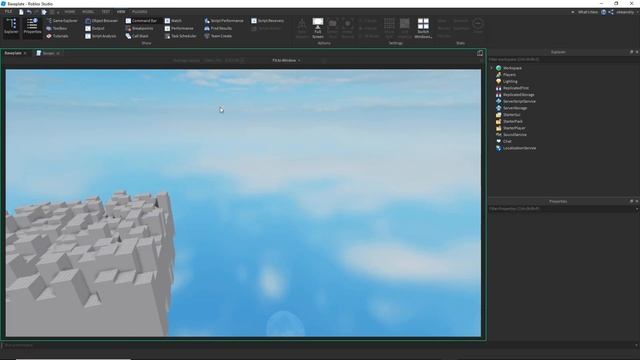Image resolution: width=640 pixels, height=360 pixels.
Task: Select ServerScriptService in the Explorer
Action: (519, 101)
